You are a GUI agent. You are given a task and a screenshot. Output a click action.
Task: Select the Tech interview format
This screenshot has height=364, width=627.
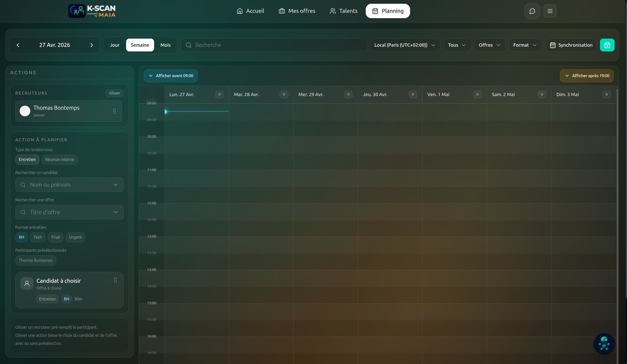[x=38, y=237]
